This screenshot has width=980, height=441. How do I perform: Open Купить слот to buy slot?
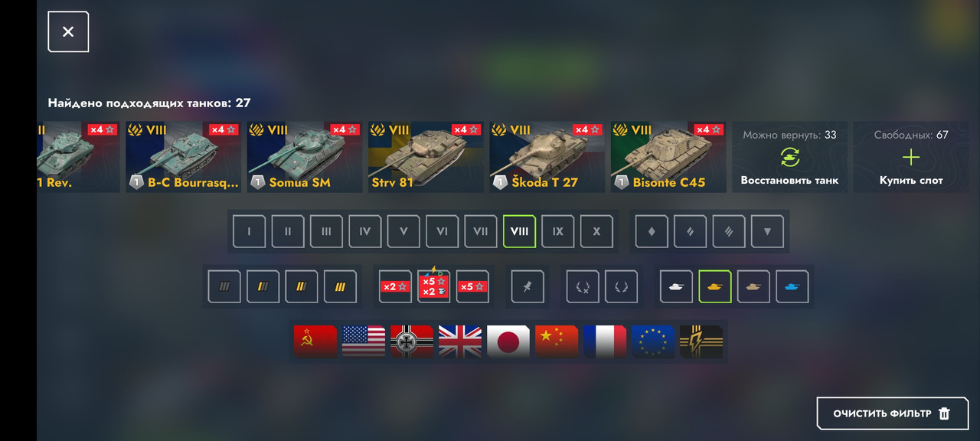click(x=911, y=157)
